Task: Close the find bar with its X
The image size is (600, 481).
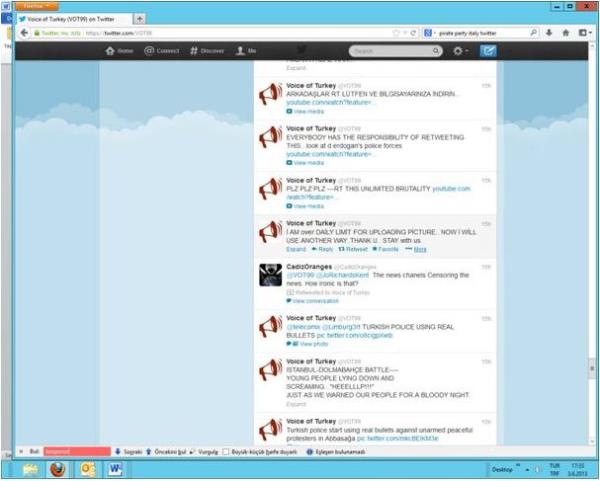Action: point(21,452)
